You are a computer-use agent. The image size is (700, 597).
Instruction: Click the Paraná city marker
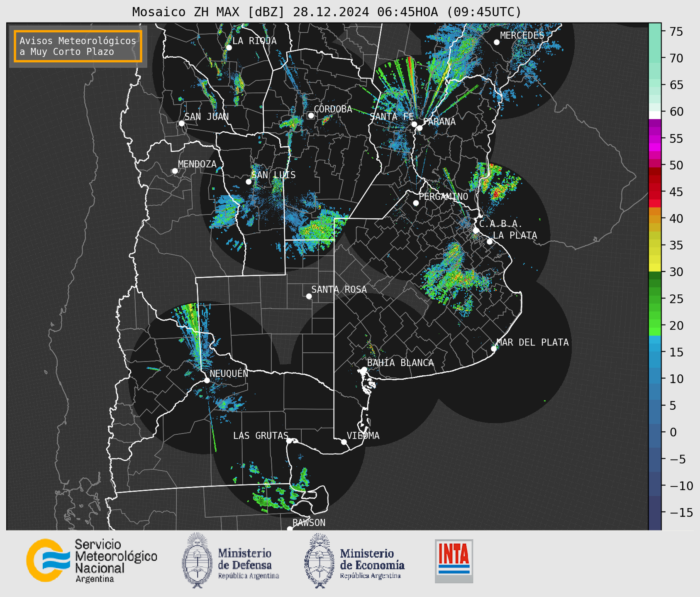pos(420,128)
